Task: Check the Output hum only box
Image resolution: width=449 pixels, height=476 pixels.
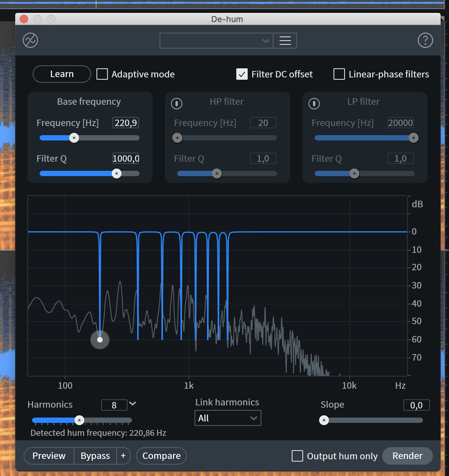Action: coord(297,456)
